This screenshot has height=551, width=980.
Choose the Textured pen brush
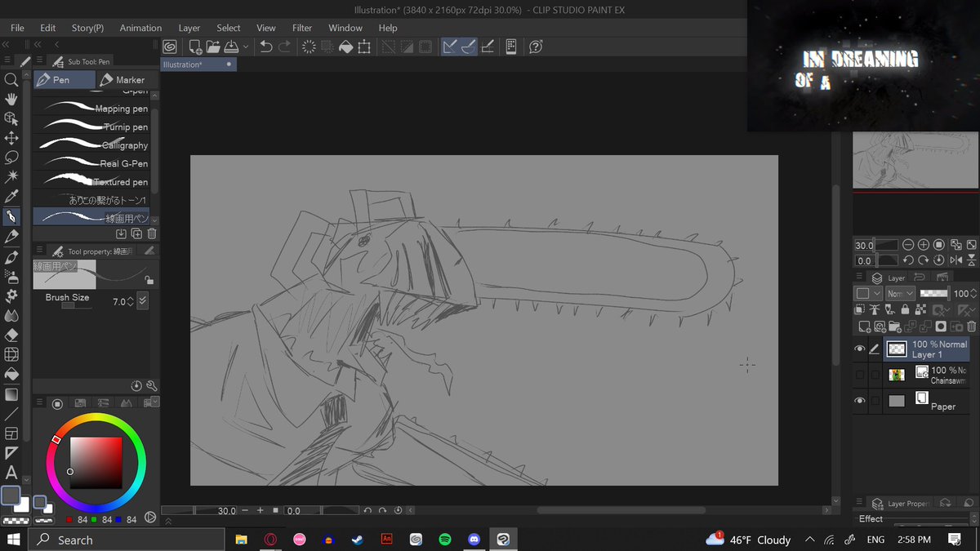click(x=91, y=182)
